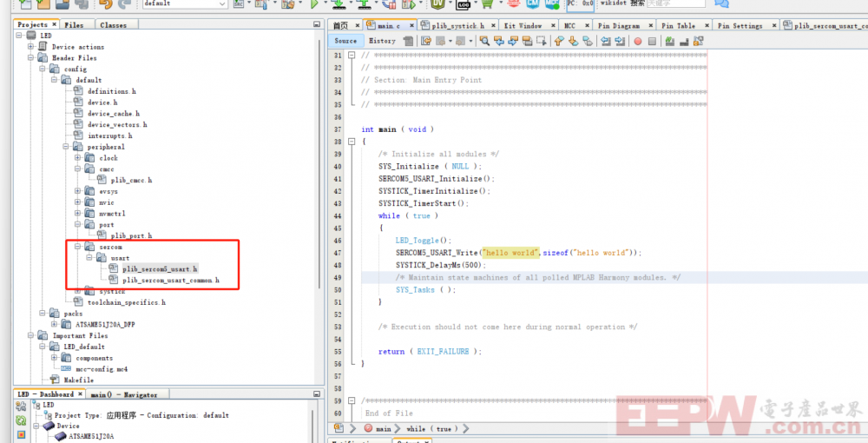Select definitions.h in project tree

111,91
